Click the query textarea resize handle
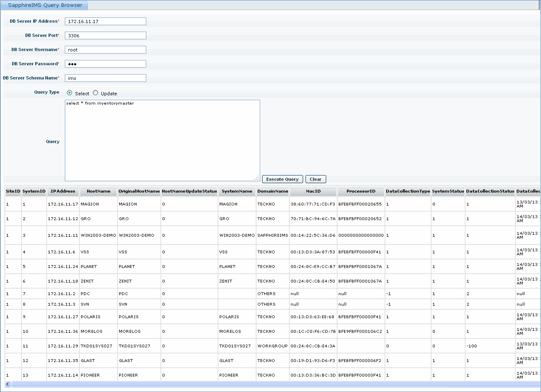The image size is (541, 392). (x=257, y=178)
